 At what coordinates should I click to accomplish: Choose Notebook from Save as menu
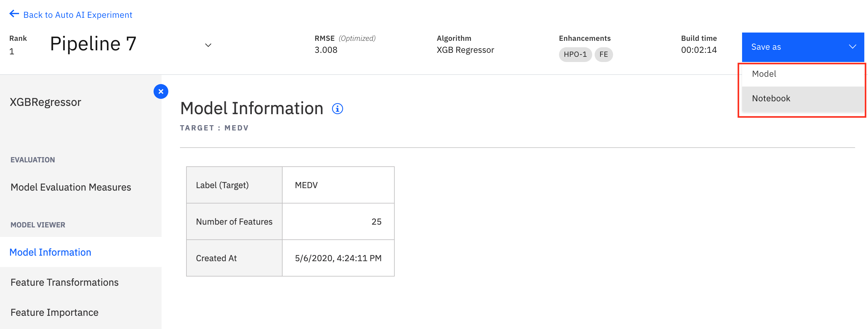(771, 98)
